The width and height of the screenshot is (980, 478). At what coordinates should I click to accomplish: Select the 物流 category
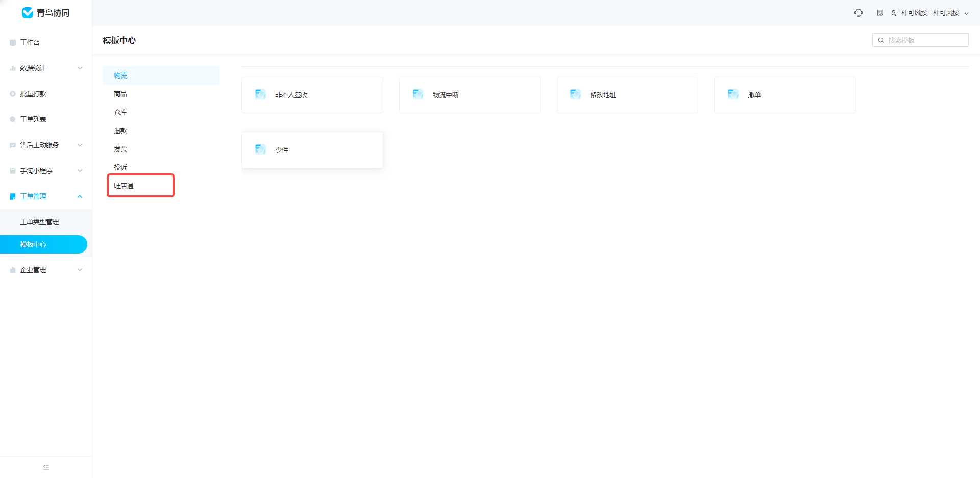[161, 76]
